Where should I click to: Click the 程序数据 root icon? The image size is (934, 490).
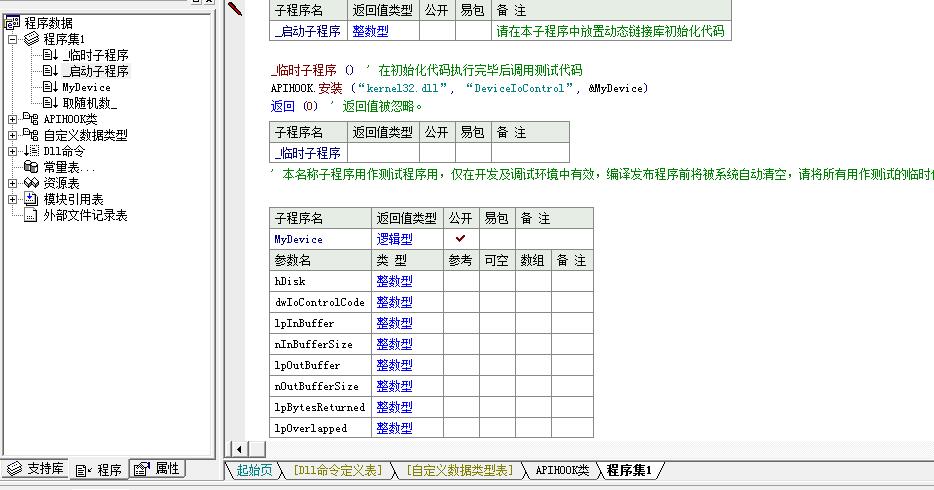(x=12, y=23)
